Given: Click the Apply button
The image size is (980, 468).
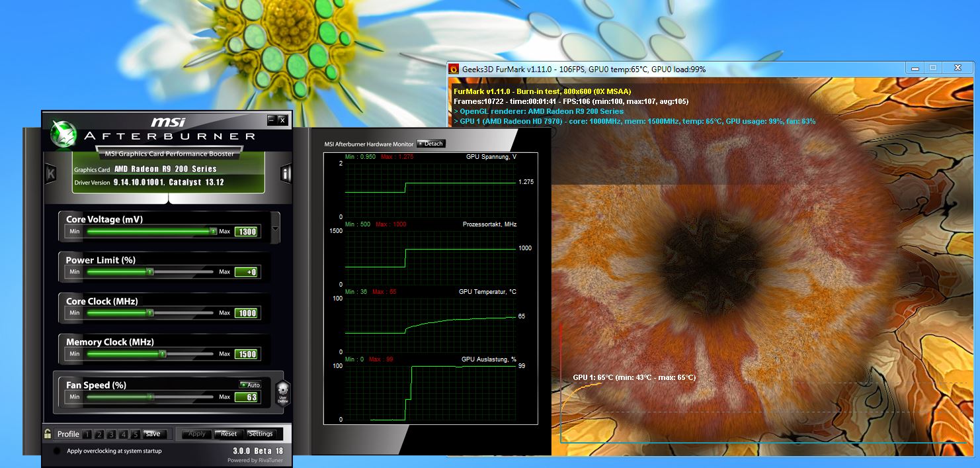Looking at the screenshot, I should click(197, 434).
